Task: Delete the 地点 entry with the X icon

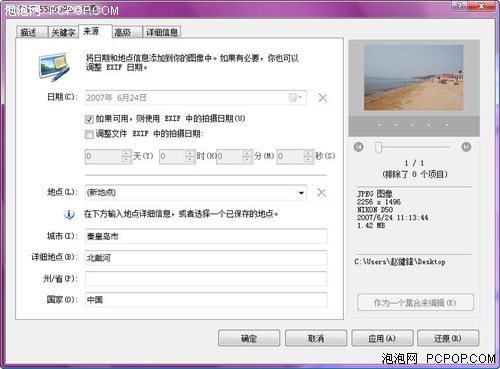Action: [321, 192]
